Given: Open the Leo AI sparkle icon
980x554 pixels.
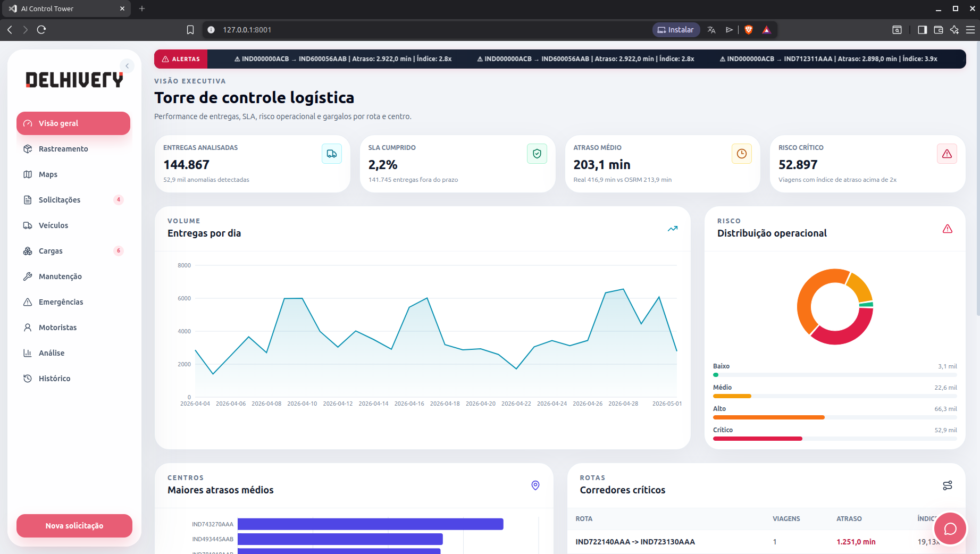Looking at the screenshot, I should coord(954,30).
